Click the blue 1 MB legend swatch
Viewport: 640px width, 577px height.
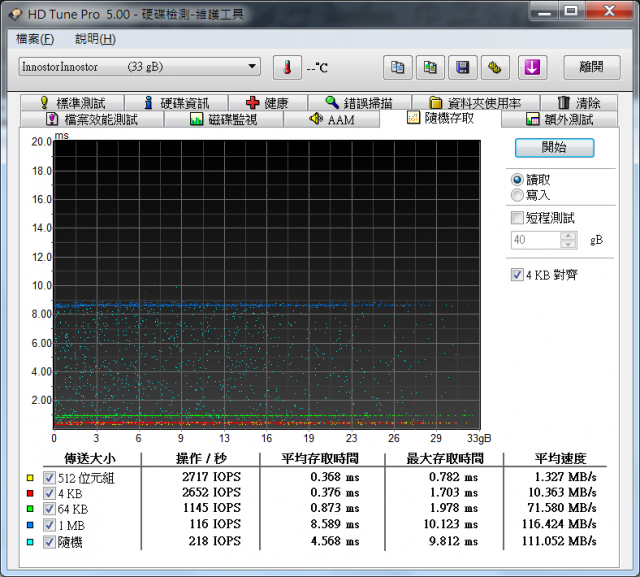coord(30,525)
